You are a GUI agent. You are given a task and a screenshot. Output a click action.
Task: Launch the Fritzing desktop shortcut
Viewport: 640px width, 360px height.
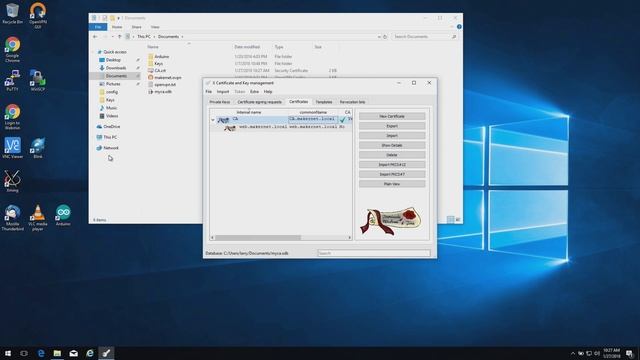(12, 181)
